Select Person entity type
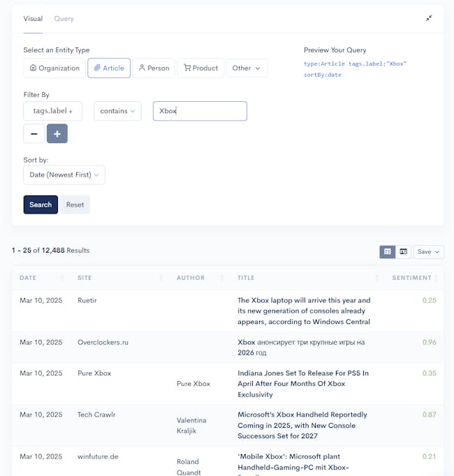Image resolution: width=454 pixels, height=476 pixels. point(154,68)
